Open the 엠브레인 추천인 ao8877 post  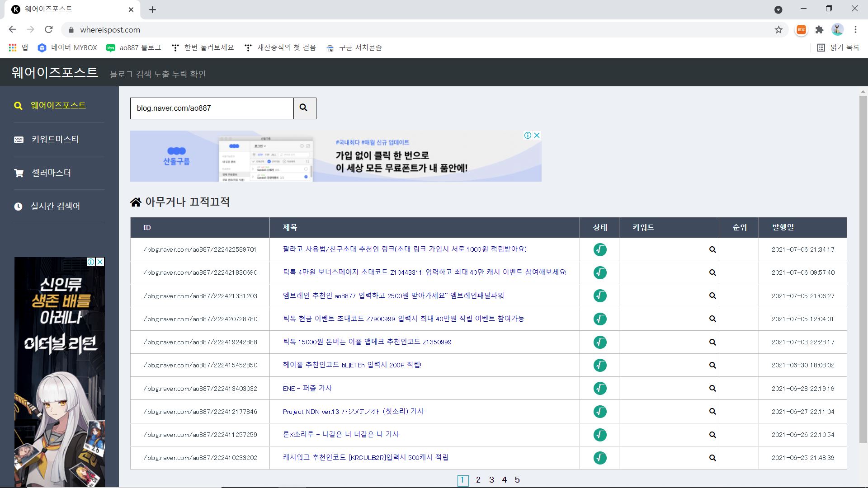coord(393,296)
